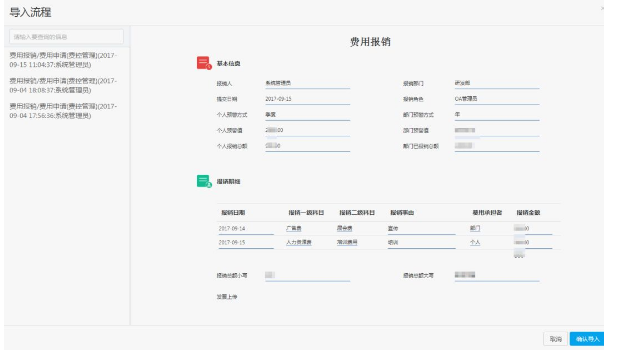Select the flow dated 2017-09-04 18:08:37
Viewport: 617px width, 360px height.
coord(63,85)
